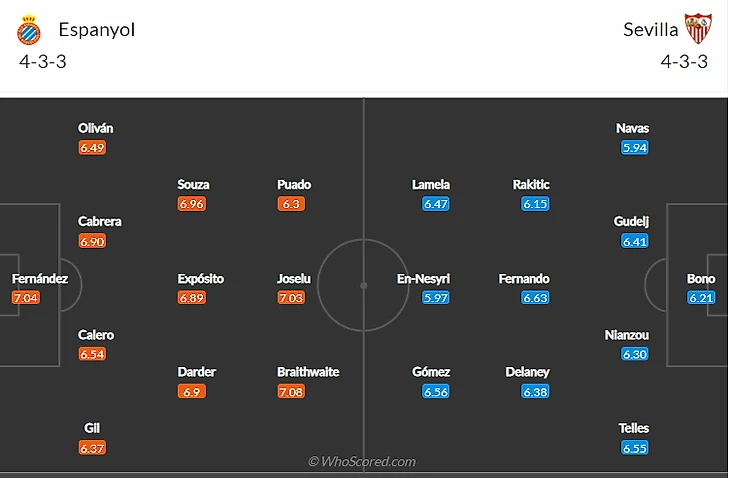This screenshot has width=730, height=478.
Task: Select player name Lamela
Action: click(431, 185)
